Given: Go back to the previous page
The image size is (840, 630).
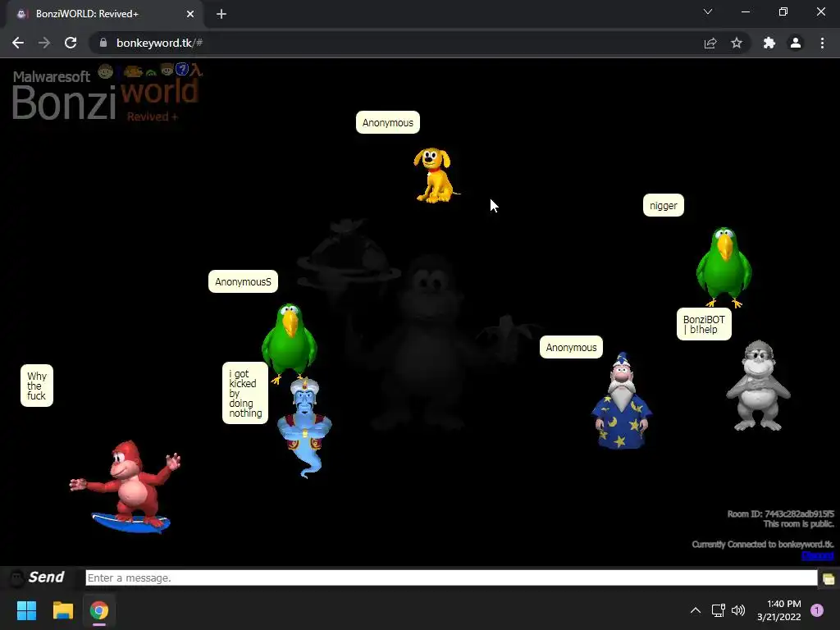Looking at the screenshot, I should coord(18,43).
